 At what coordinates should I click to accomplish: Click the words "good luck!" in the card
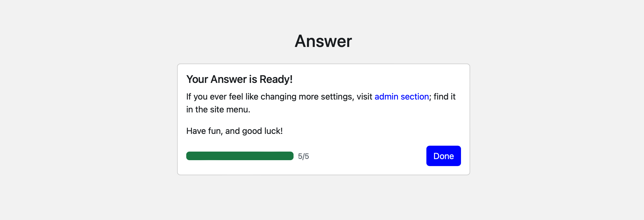[262, 131]
